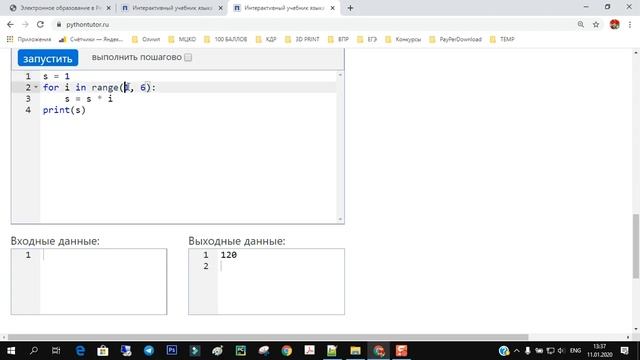Open the Олимп bookmark folder
640x360 pixels.
tap(146, 39)
